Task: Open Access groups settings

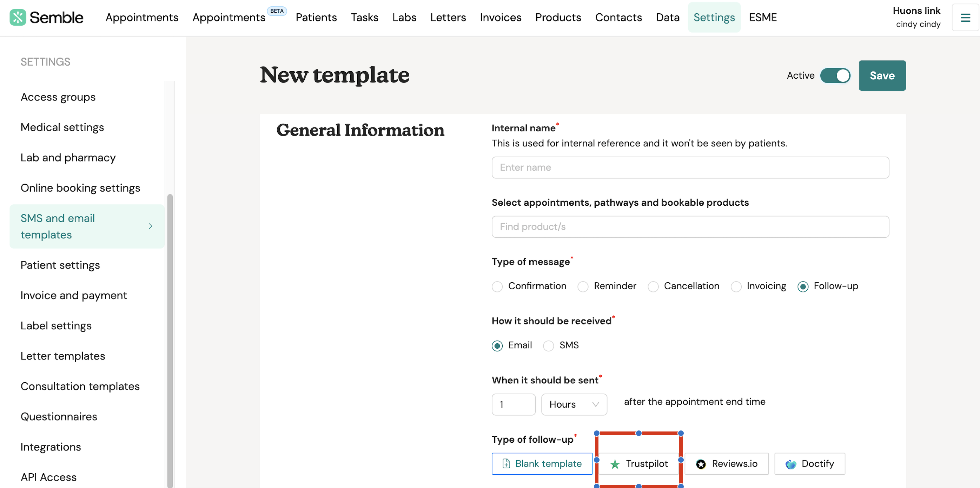Action: 58,97
